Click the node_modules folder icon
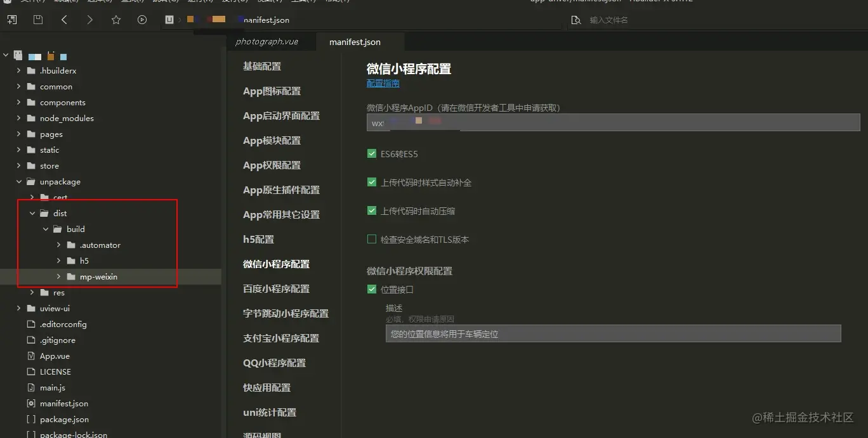Viewport: 868px width, 438px height. [x=31, y=118]
